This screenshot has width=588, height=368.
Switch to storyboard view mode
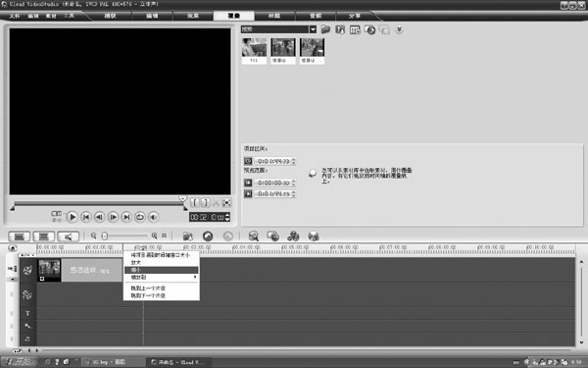20,237
